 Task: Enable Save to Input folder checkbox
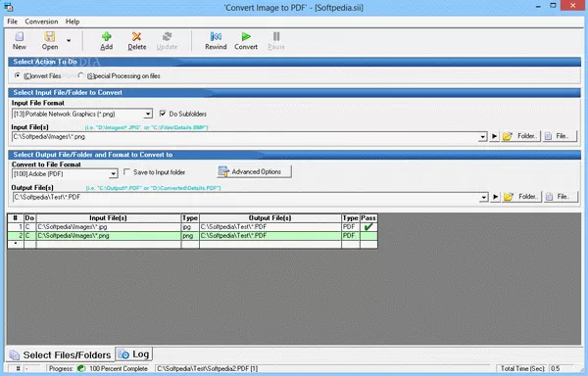[126, 172]
